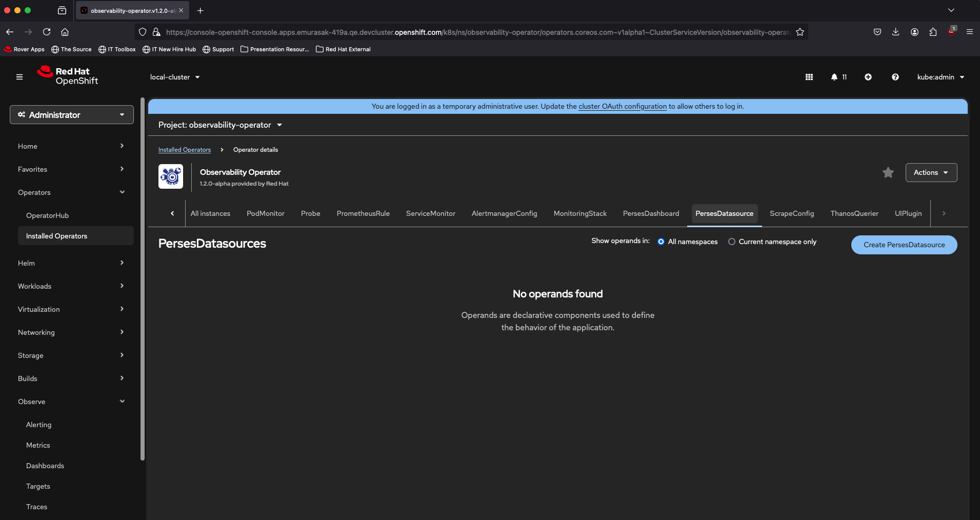Toggle the hamburger navigation menu
Viewport: 980px width, 520px height.
(19, 77)
